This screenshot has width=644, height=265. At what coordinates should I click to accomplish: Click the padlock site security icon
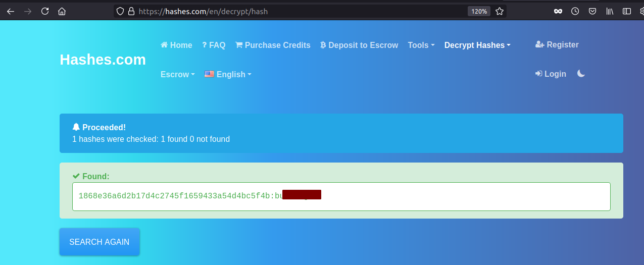[x=131, y=11]
